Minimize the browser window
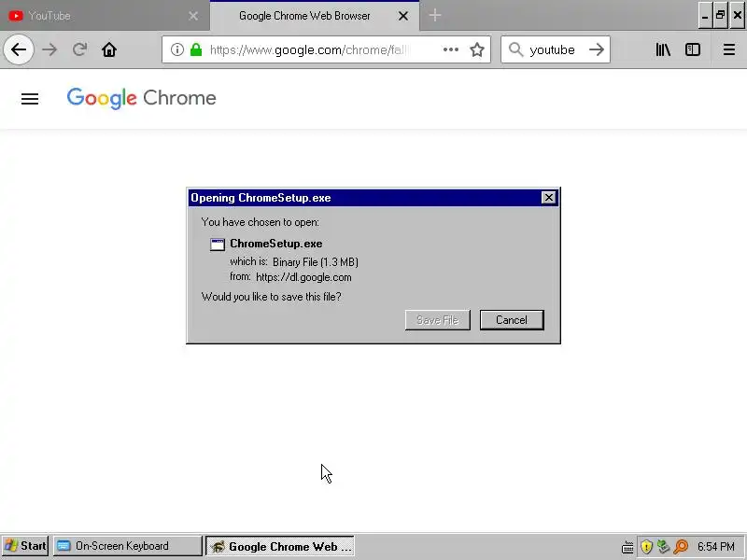The height and width of the screenshot is (560, 747). click(706, 15)
